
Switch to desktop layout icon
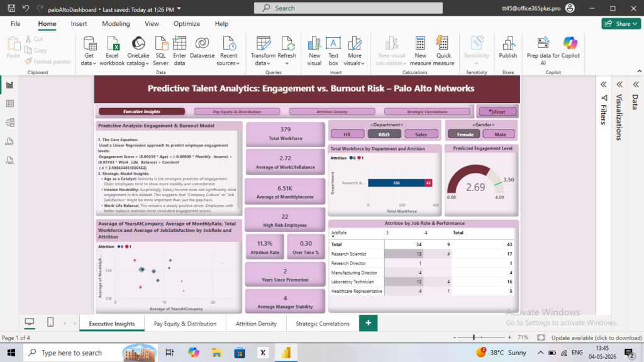coord(30,322)
